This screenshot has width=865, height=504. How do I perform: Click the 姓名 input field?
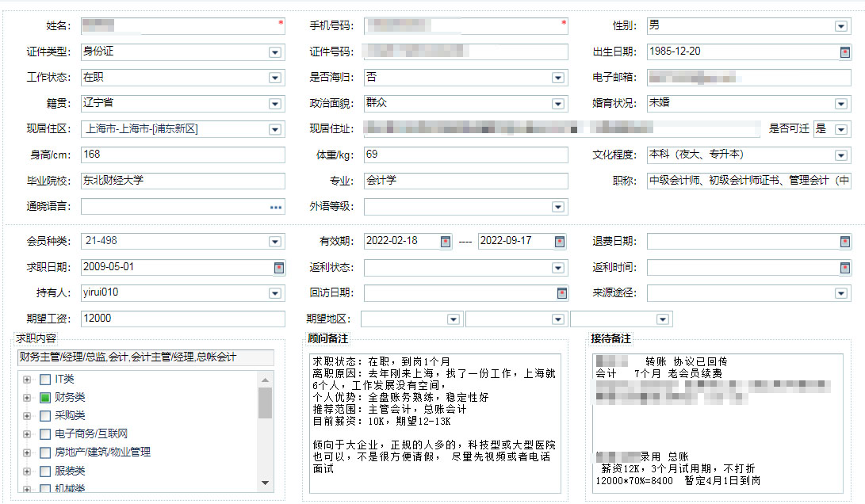[x=182, y=26]
